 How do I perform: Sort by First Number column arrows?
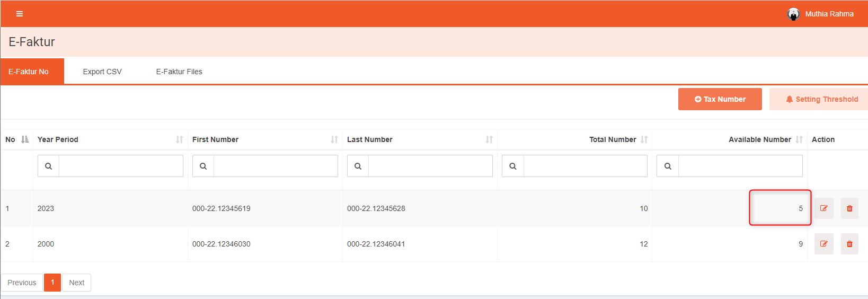click(334, 139)
